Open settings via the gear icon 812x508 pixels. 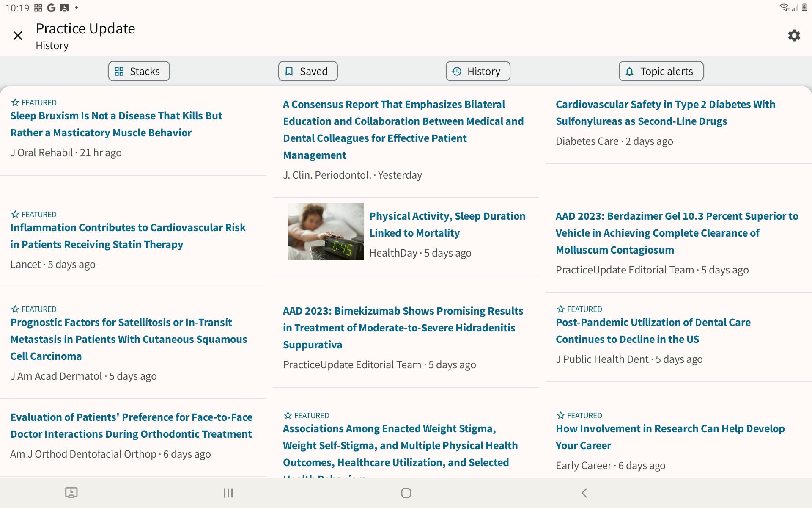point(794,36)
